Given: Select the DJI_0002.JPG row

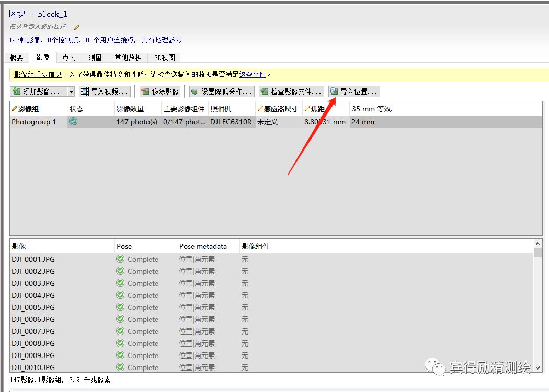Looking at the screenshot, I should pos(271,271).
